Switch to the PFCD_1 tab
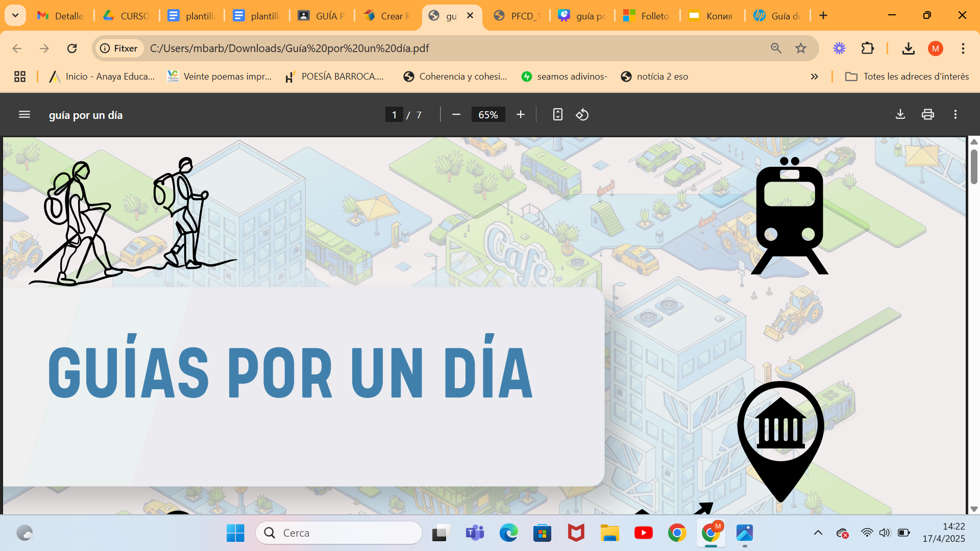Viewport: 980px width, 551px height. tap(517, 16)
